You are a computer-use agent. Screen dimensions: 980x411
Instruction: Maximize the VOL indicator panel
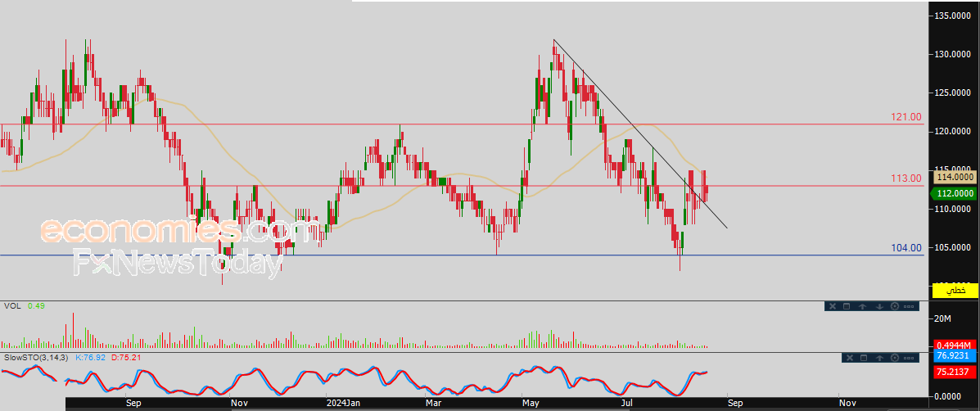click(847, 306)
